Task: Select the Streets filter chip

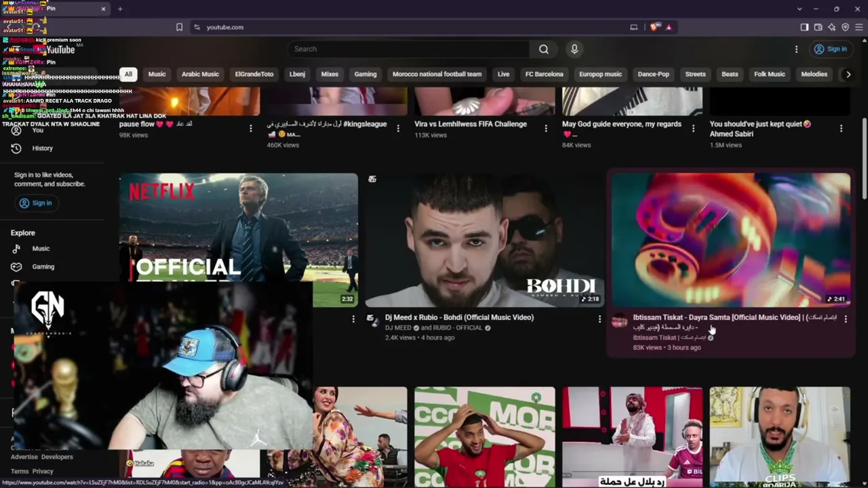Action: click(x=695, y=74)
